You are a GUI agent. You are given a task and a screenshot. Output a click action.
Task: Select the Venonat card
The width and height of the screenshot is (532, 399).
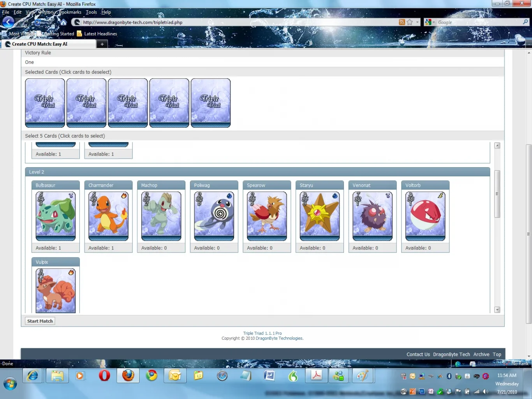pos(372,216)
